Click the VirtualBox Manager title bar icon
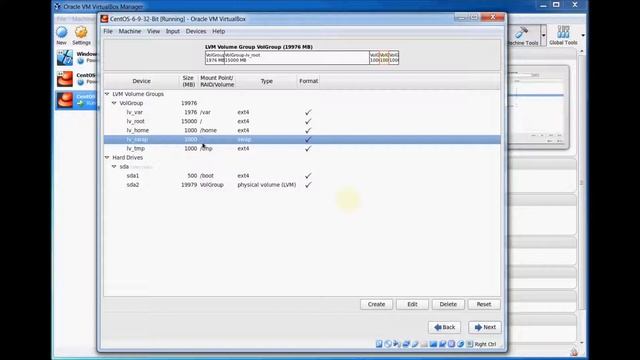The width and height of the screenshot is (640, 360). click(58, 7)
